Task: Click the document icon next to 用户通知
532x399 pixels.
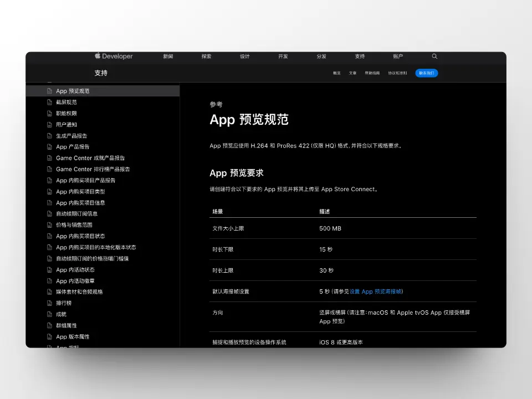Action: click(x=49, y=125)
